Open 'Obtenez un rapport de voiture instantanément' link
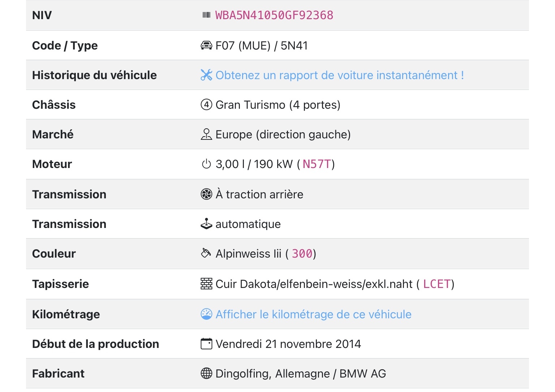This screenshot has height=392, width=555. 339,75
